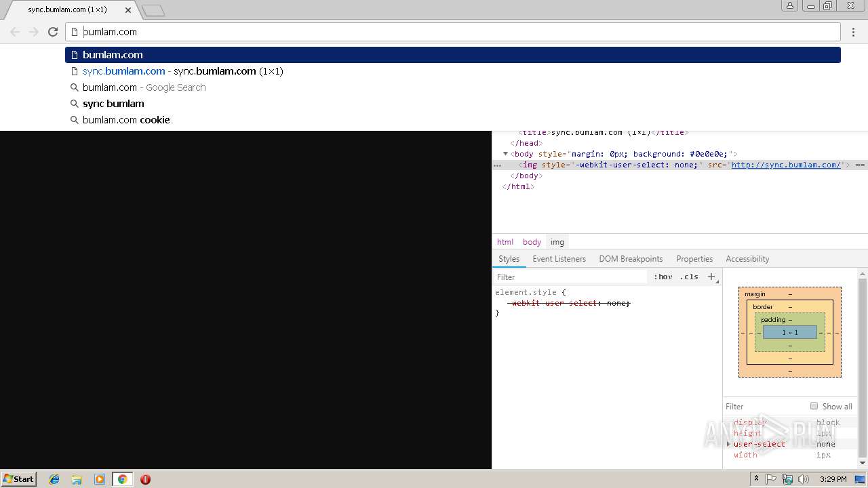
Task: Switch to the Styles tab
Action: (x=509, y=259)
